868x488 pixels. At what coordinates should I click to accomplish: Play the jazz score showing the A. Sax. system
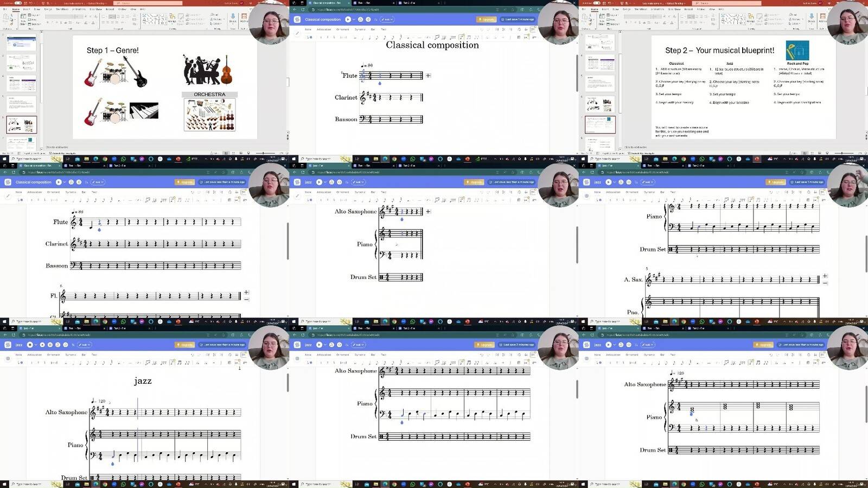point(608,182)
